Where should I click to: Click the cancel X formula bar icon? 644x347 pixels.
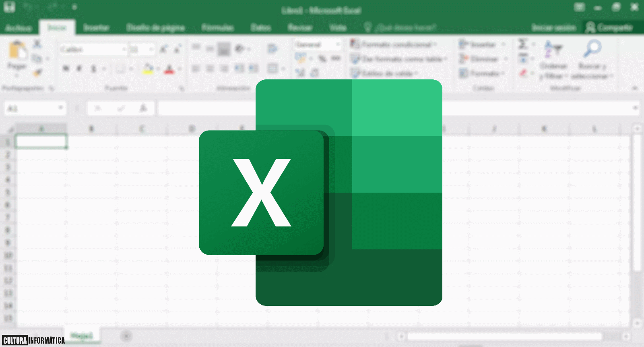coord(98,108)
